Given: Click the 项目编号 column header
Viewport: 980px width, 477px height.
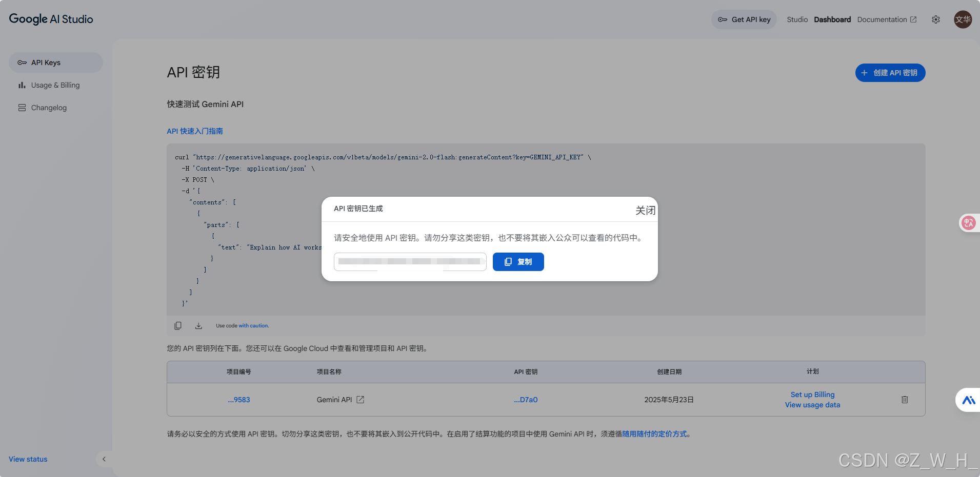Looking at the screenshot, I should 239,372.
